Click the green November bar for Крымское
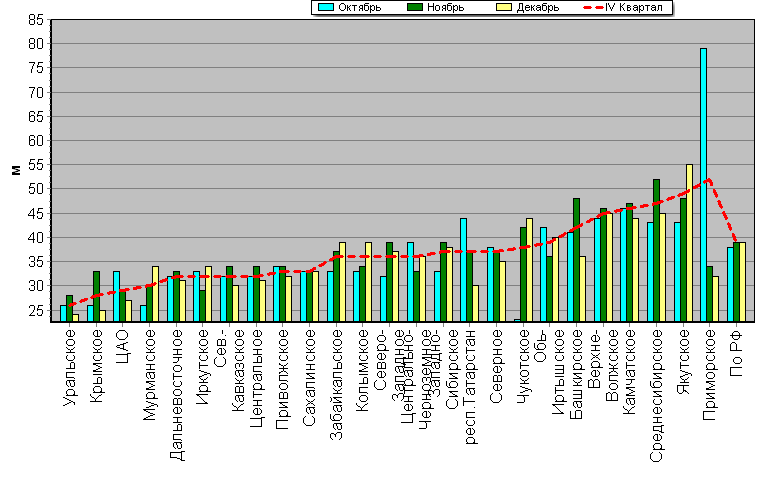This screenshot has height=479, width=777. coord(96,297)
